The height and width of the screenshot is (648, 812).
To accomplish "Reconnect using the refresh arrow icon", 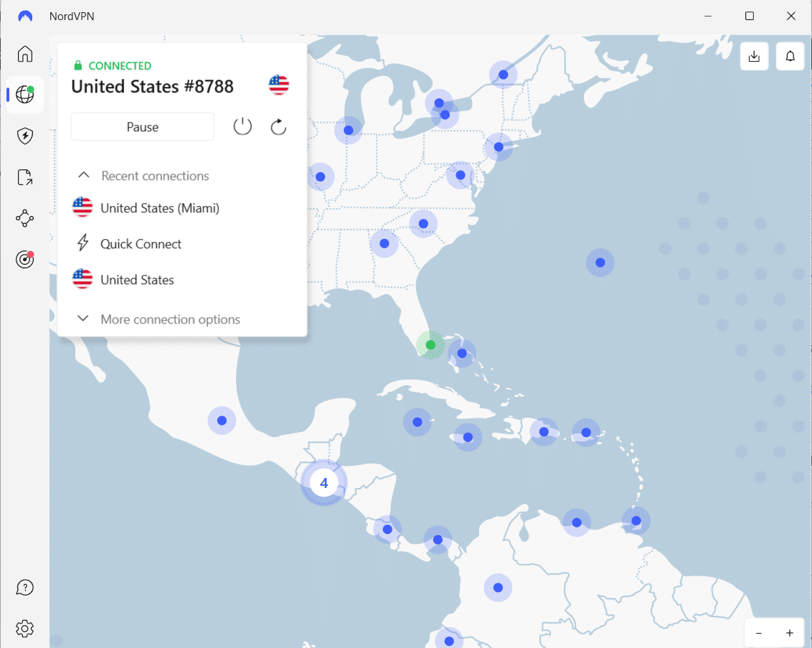I will coord(278,126).
